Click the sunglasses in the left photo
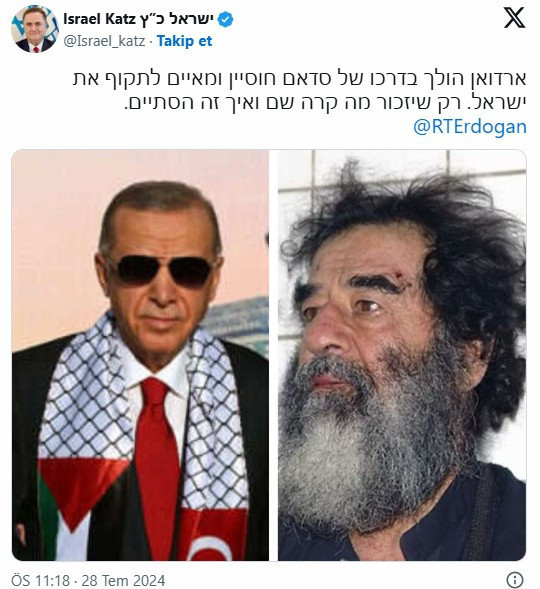The width and height of the screenshot is (540, 589). pyautogui.click(x=162, y=270)
